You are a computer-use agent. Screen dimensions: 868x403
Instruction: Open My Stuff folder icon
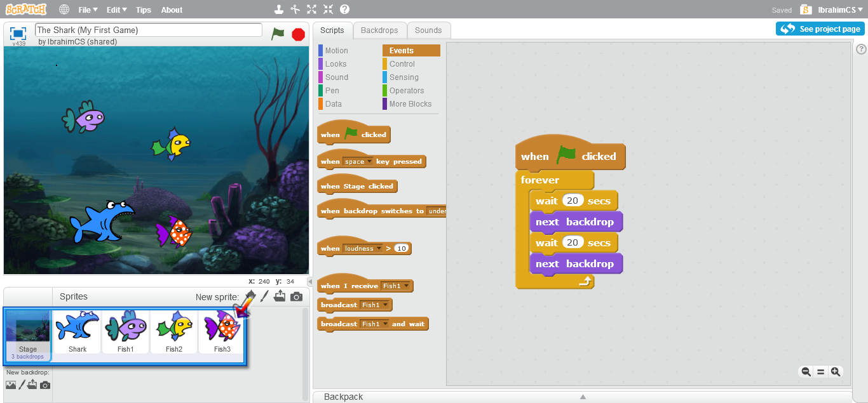(x=806, y=10)
